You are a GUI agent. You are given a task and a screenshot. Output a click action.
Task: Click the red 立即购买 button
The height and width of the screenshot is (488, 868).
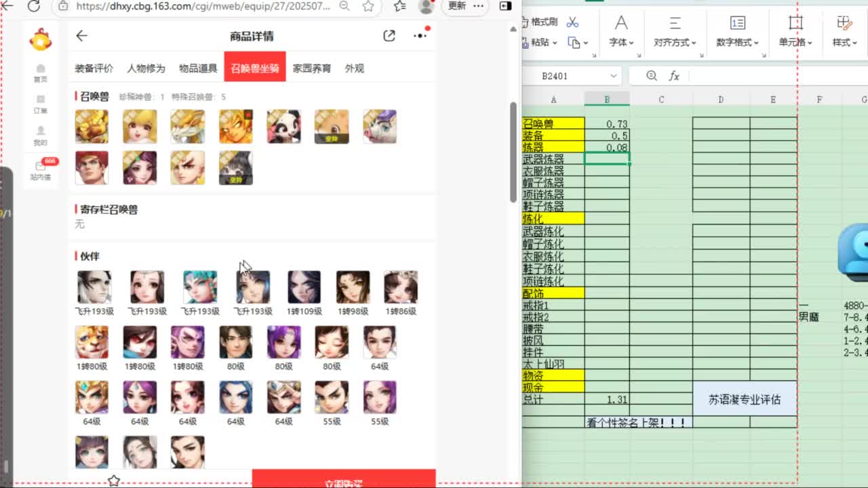[344, 479]
